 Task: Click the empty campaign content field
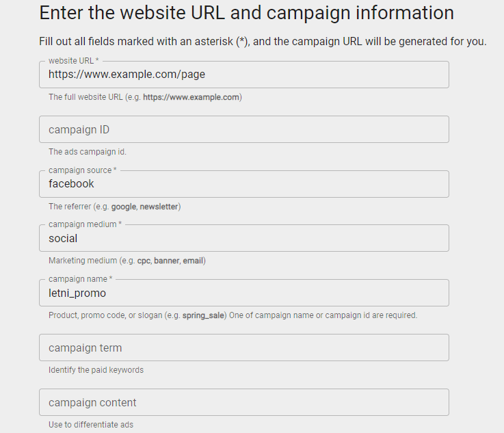[x=243, y=402]
